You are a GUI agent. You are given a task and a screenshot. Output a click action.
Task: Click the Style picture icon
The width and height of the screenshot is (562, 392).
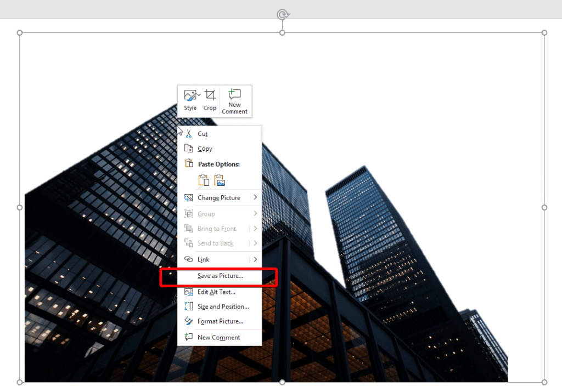(x=190, y=94)
